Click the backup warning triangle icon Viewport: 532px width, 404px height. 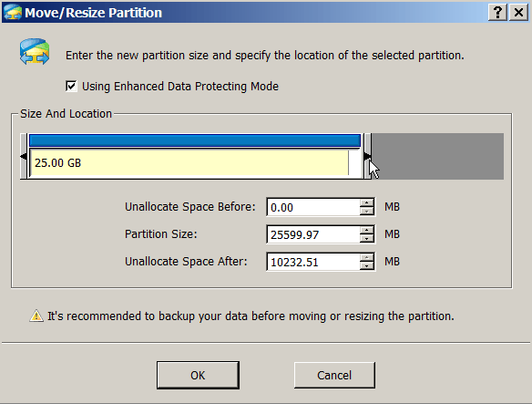pos(36,316)
